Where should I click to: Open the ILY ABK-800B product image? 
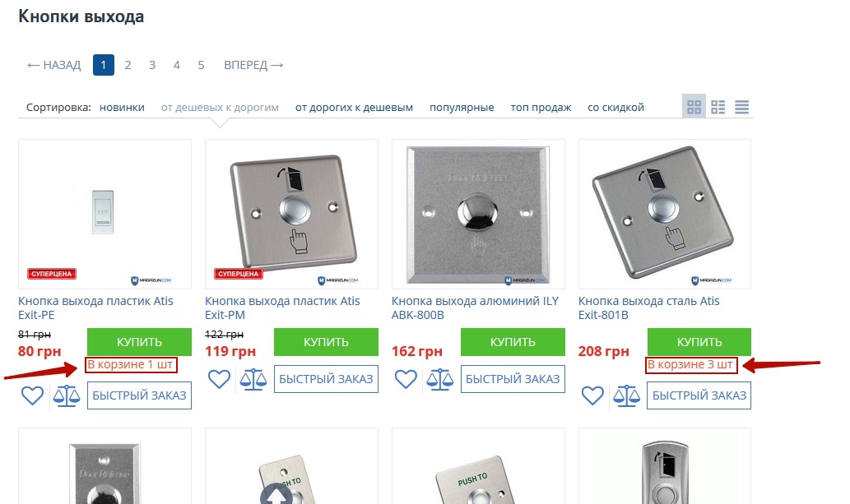478,214
